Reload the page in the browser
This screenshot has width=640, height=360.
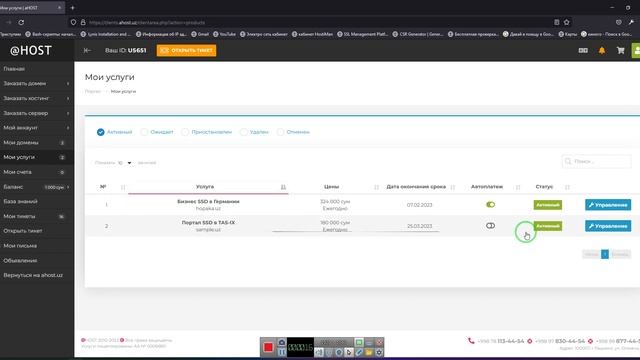click(x=21, y=22)
